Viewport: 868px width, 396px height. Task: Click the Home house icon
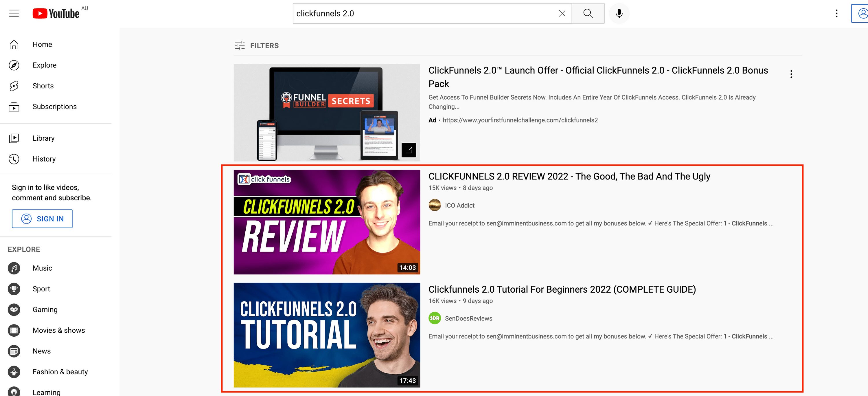pos(14,45)
